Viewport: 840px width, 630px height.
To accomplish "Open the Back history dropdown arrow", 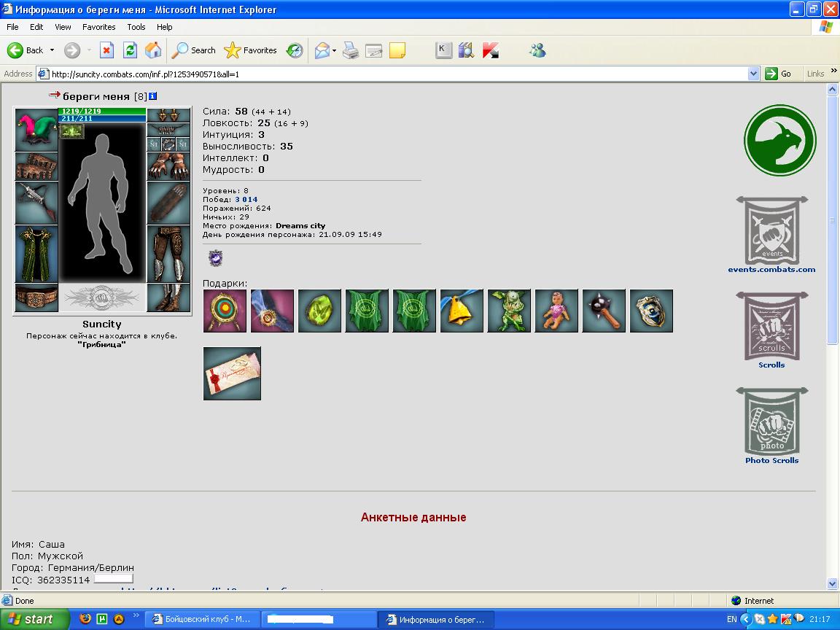I will [x=52, y=50].
